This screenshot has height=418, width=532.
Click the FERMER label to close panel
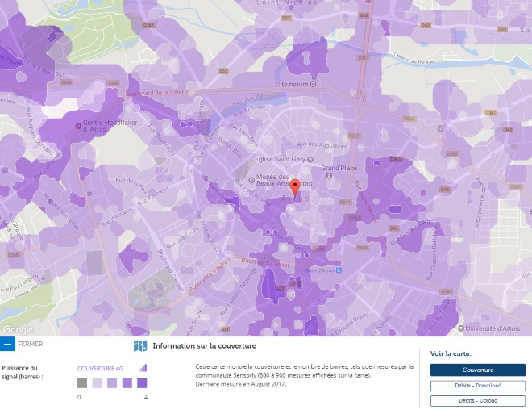click(30, 345)
